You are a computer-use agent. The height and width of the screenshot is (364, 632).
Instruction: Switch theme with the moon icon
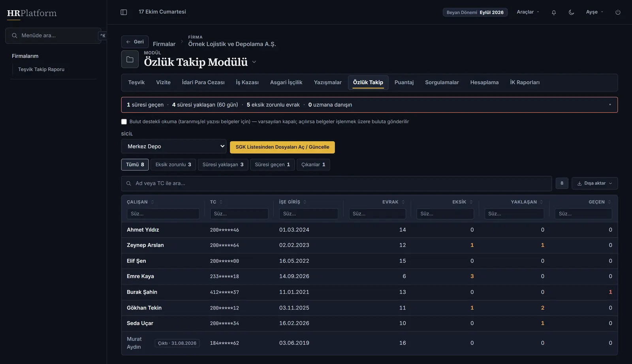pyautogui.click(x=571, y=12)
